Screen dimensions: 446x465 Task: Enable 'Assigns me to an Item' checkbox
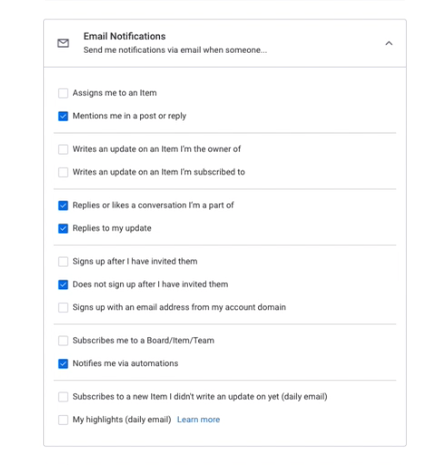click(x=63, y=93)
